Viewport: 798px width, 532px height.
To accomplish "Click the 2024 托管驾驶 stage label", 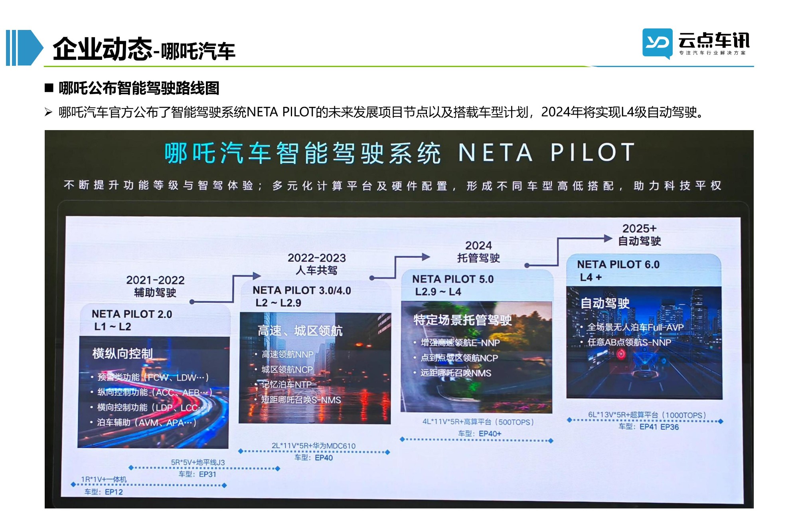I will 478,251.
